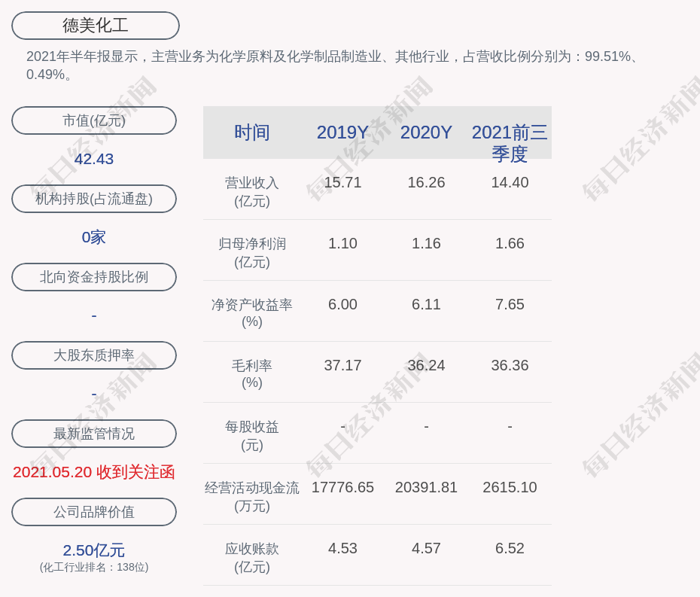700x597 pixels.
Task: Click cash flow value 20391.81
Action: tap(426, 487)
